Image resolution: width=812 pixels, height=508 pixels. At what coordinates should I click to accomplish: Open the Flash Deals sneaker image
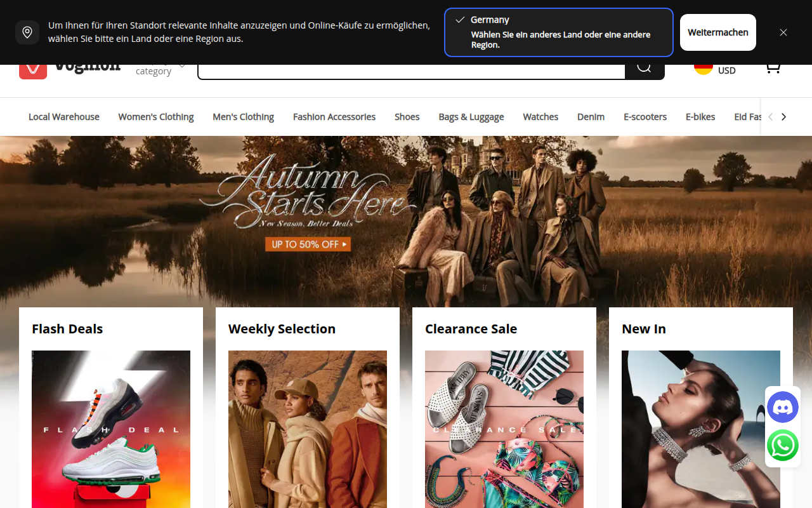point(111,429)
